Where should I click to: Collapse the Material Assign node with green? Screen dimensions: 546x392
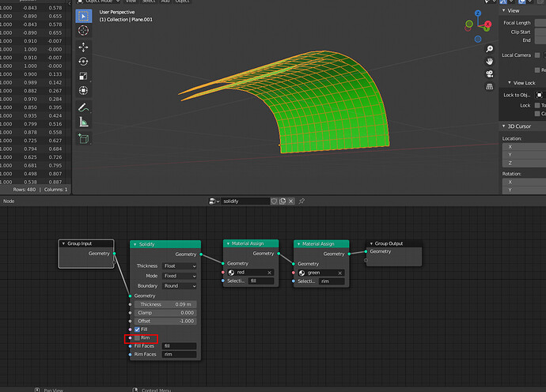pos(298,244)
